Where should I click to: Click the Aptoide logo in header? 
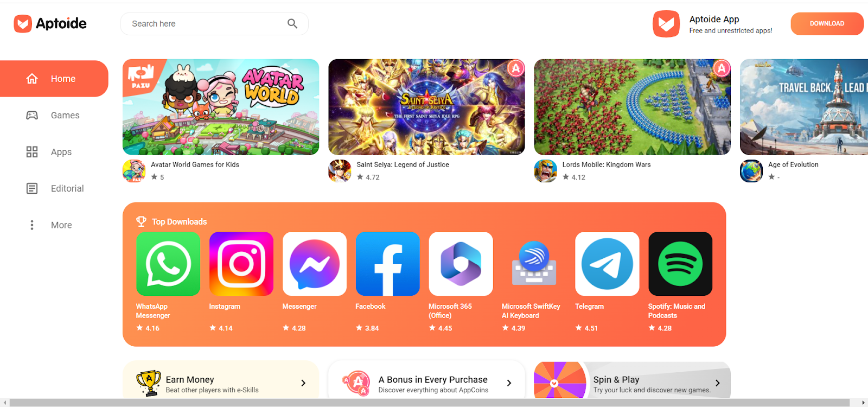pyautogui.click(x=50, y=23)
